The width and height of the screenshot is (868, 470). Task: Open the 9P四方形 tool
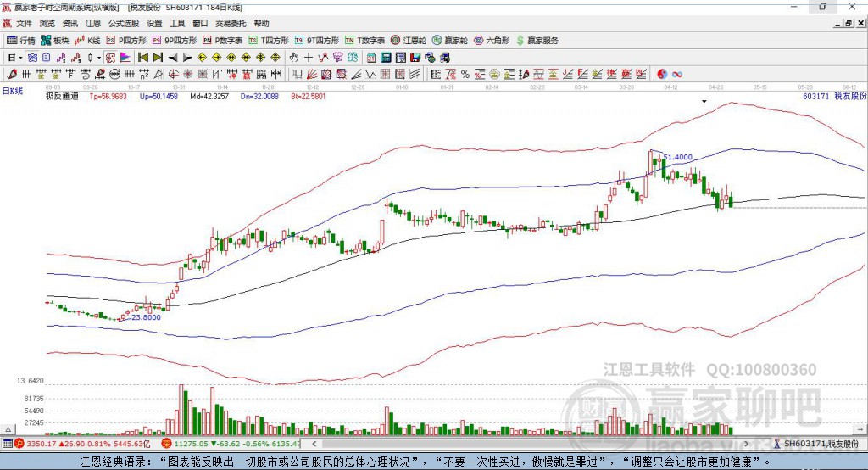click(x=175, y=41)
